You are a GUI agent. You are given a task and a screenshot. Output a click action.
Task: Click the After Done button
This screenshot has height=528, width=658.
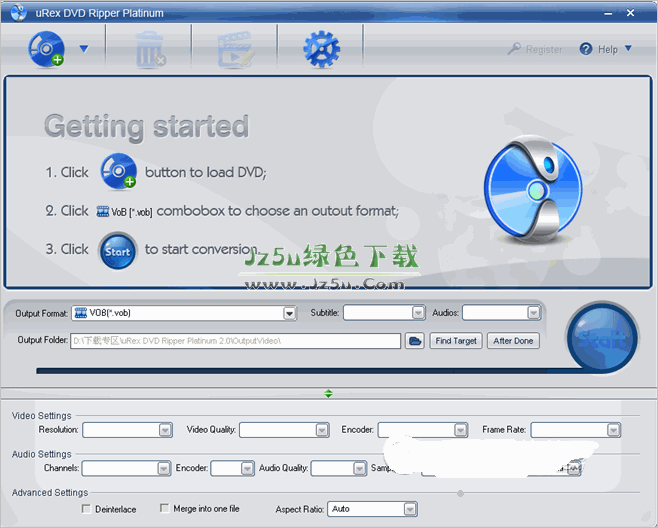click(513, 341)
